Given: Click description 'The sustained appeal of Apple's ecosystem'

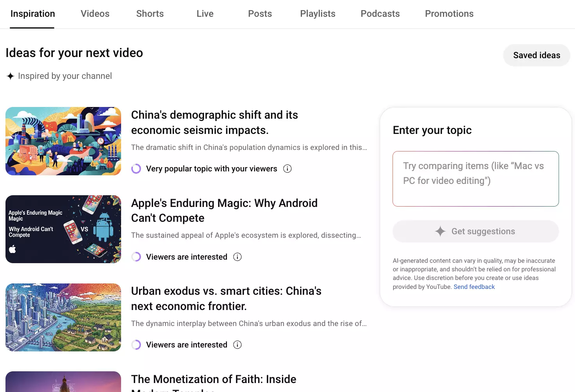Looking at the screenshot, I should [x=246, y=235].
